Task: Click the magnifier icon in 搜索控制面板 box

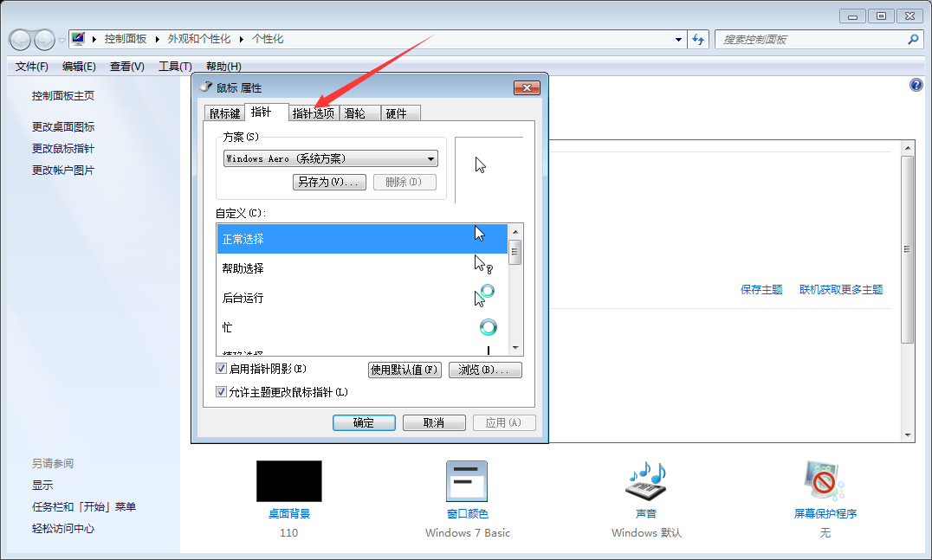Action: click(x=914, y=39)
